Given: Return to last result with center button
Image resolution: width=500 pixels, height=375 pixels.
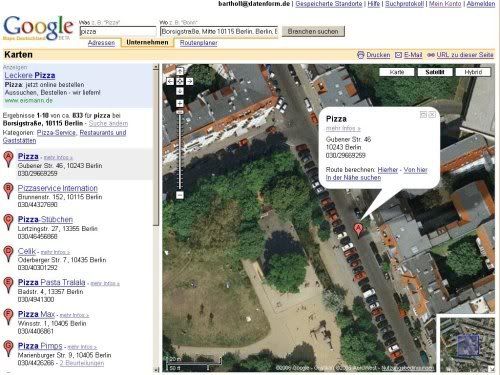Looking at the screenshot, I should click(x=180, y=81).
